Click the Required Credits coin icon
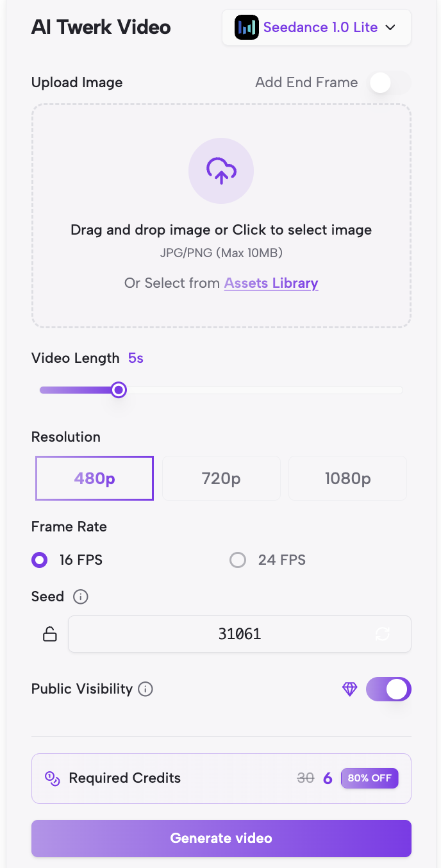The image size is (441, 868). [x=52, y=778]
